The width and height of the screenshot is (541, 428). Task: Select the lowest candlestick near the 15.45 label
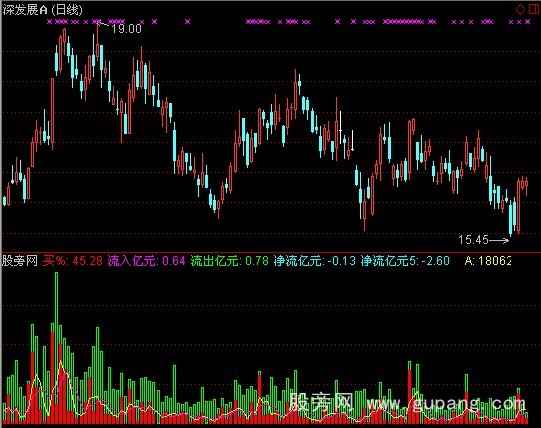(511, 220)
